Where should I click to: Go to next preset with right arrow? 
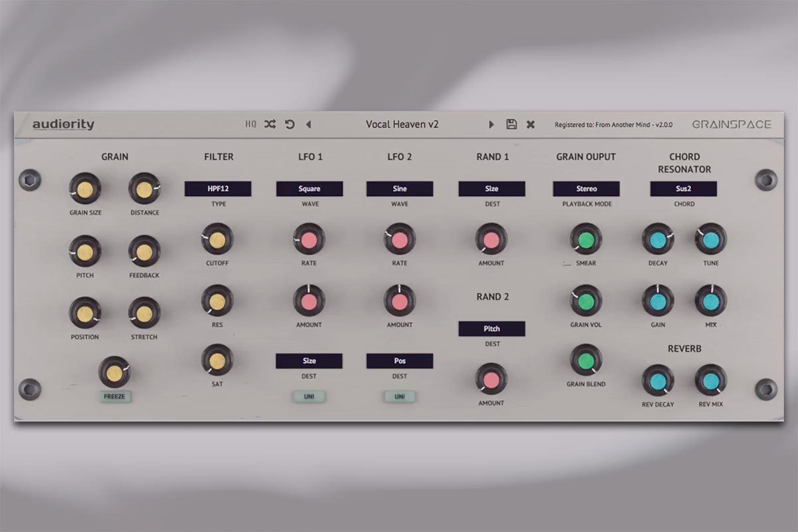[x=491, y=124]
